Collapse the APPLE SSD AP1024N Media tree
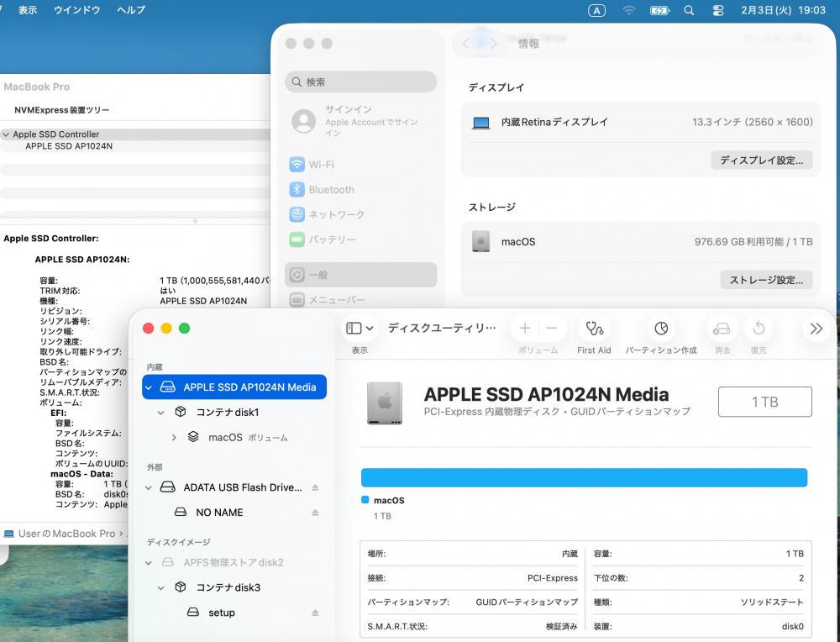 click(149, 387)
